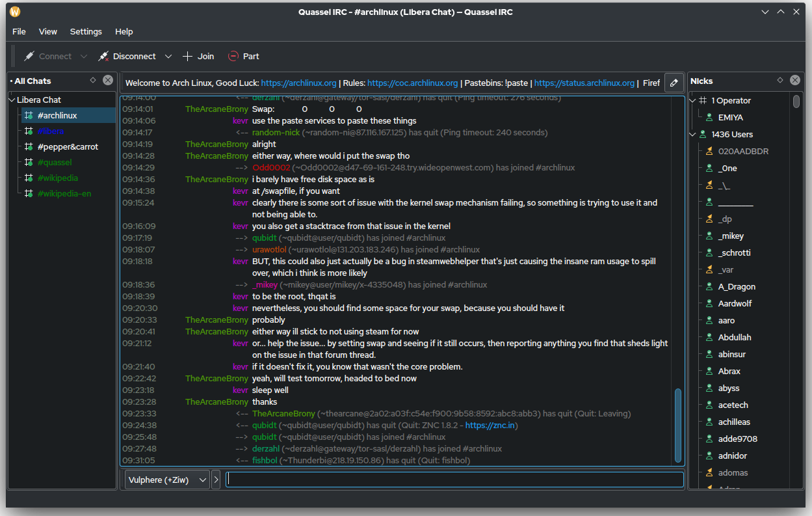Float the All Chats dock panel
Viewport: 812px width, 516px height.
(93, 81)
